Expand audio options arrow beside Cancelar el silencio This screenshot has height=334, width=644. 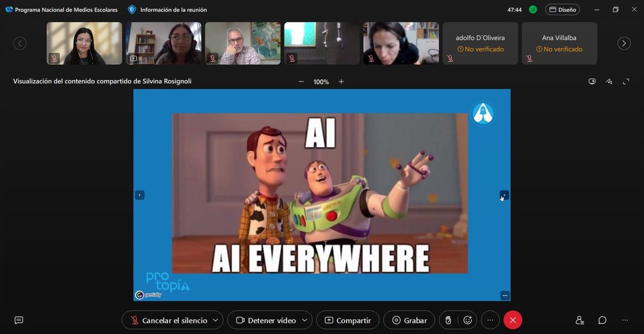click(x=216, y=320)
